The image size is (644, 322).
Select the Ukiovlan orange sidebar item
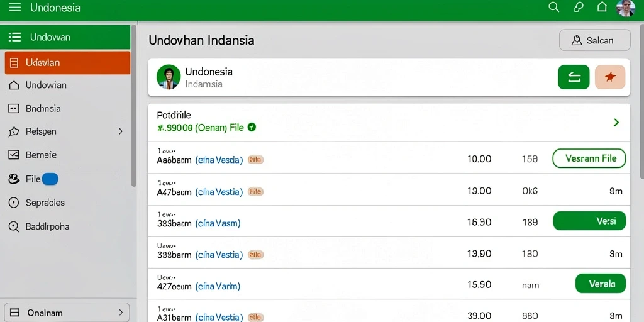click(68, 63)
